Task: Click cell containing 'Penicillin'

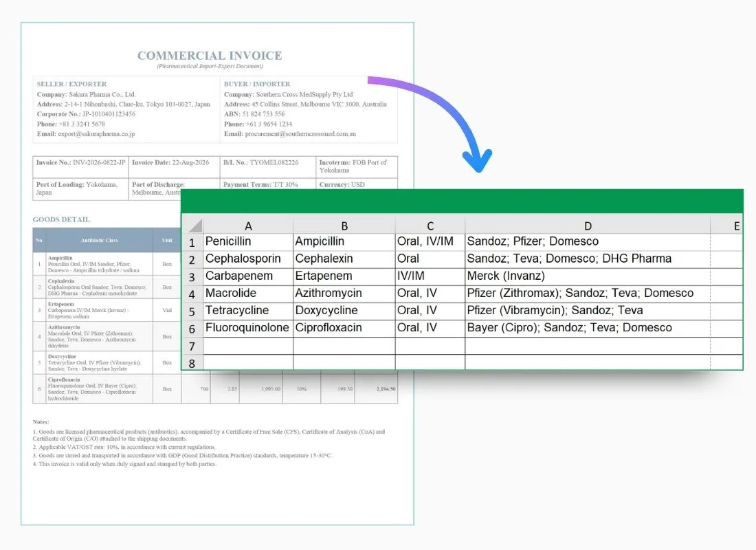Action: tap(248, 241)
